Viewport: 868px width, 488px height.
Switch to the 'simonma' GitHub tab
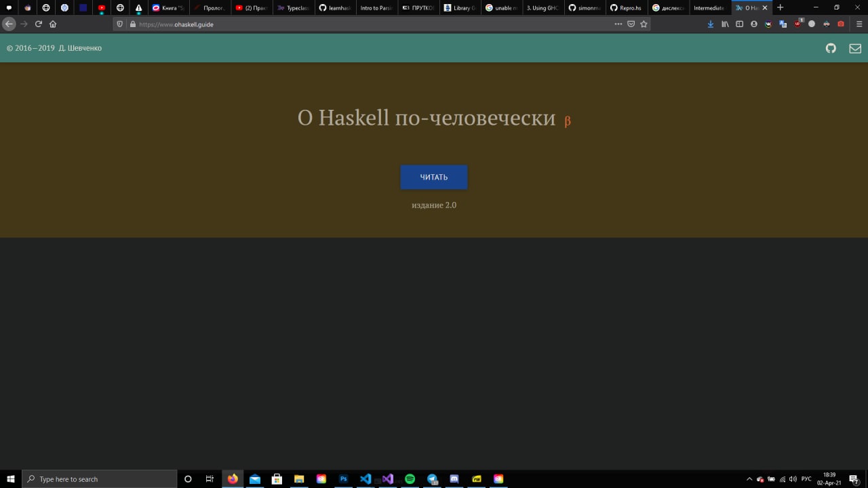pyautogui.click(x=584, y=7)
